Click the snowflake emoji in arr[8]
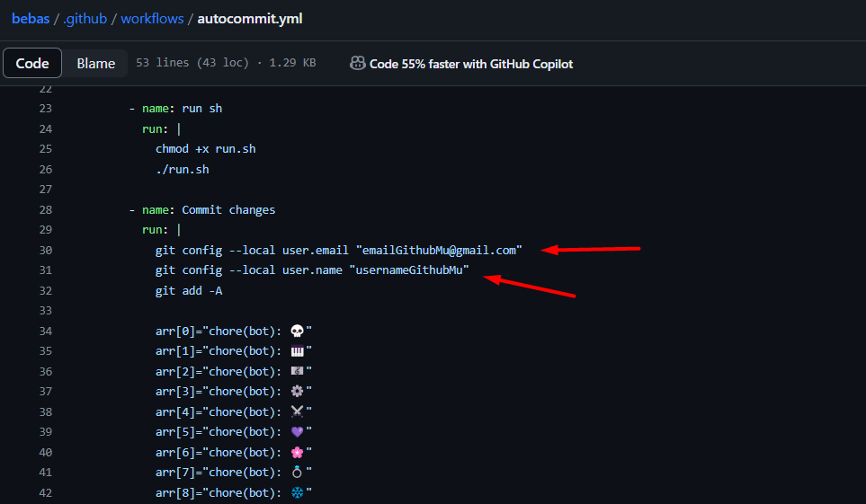The image size is (866, 504). tap(298, 492)
